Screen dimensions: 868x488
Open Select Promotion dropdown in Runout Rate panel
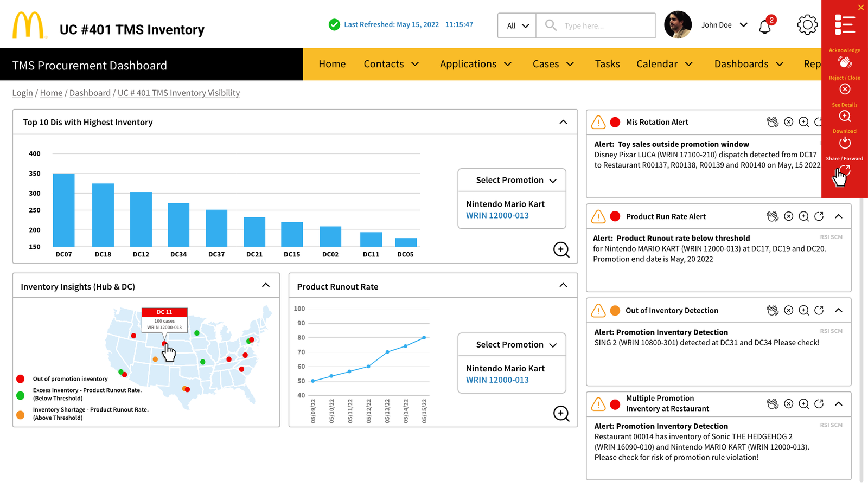512,344
